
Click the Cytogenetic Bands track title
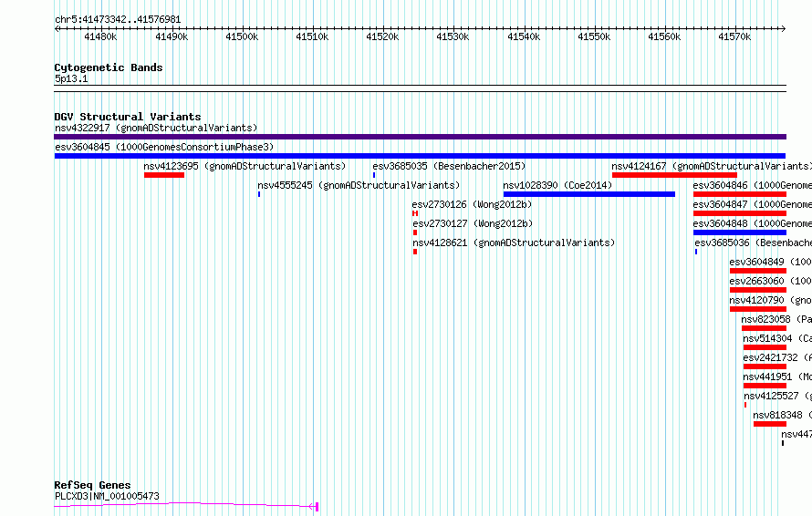tap(109, 67)
